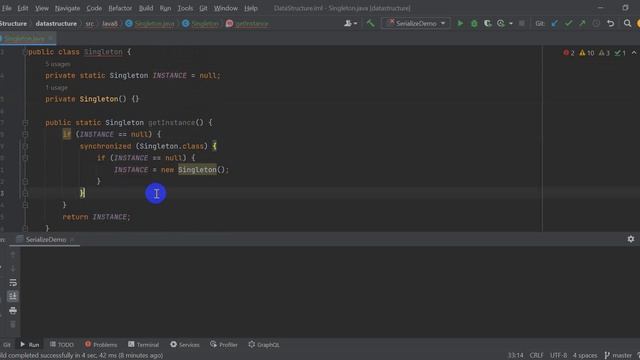Open the Code menu
Image resolution: width=640 pixels, height=360 pixels.
pyautogui.click(x=94, y=8)
